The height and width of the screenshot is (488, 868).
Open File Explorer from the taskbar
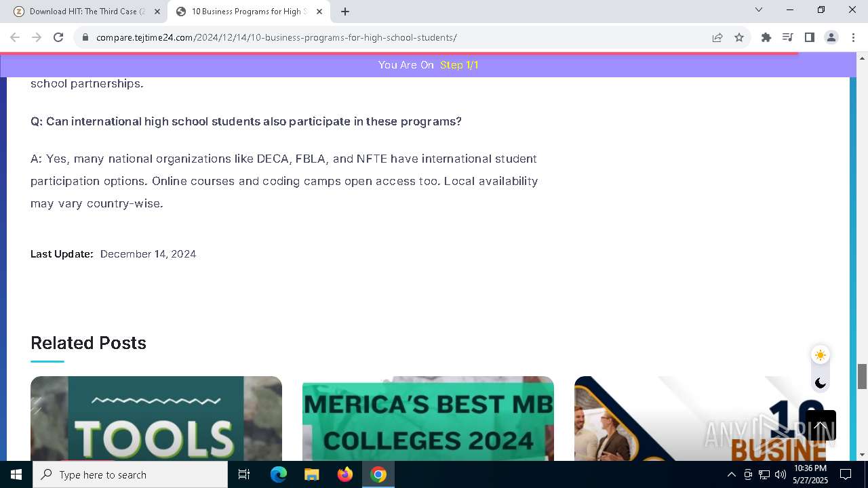click(311, 474)
